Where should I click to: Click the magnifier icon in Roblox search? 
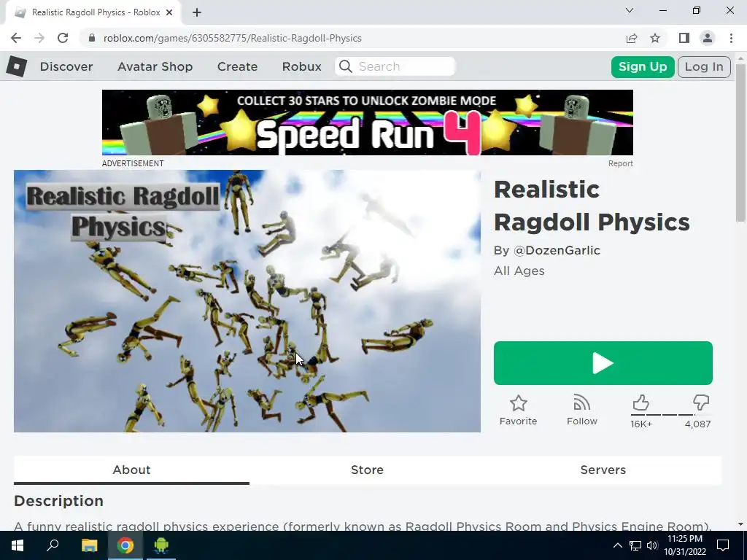click(x=346, y=66)
